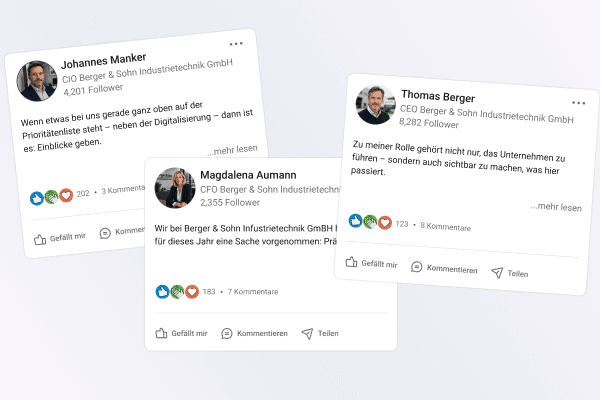Click the name Magdalena Aumann
This screenshot has height=400, width=602.
tap(248, 175)
